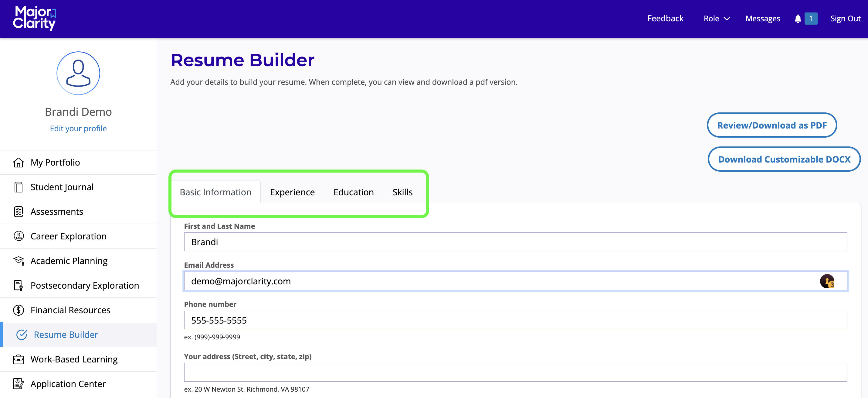Click the Postsecondary Exploration icon

(19, 285)
